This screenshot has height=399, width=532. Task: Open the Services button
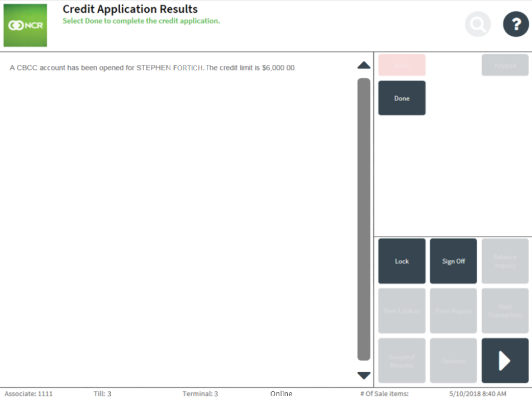tap(453, 360)
